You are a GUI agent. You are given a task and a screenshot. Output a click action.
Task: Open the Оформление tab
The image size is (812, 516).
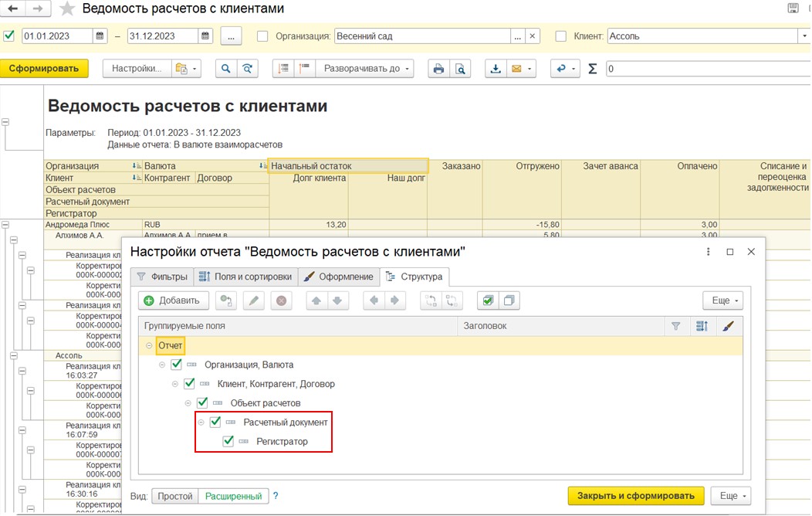pyautogui.click(x=338, y=277)
